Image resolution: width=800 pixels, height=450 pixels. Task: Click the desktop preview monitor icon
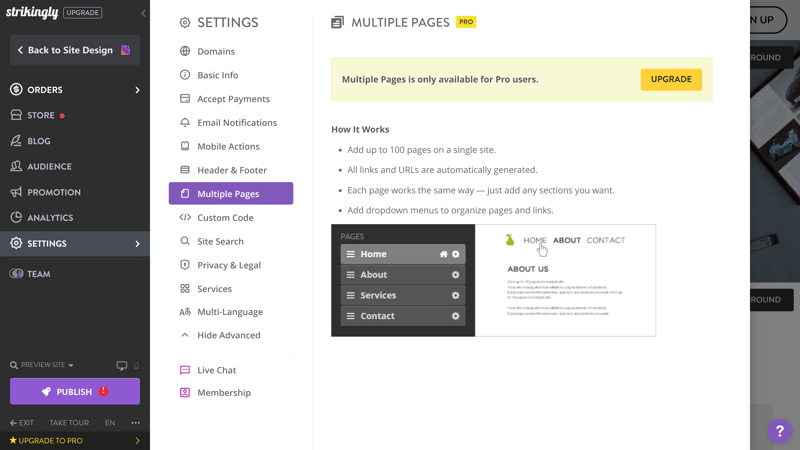(x=121, y=365)
